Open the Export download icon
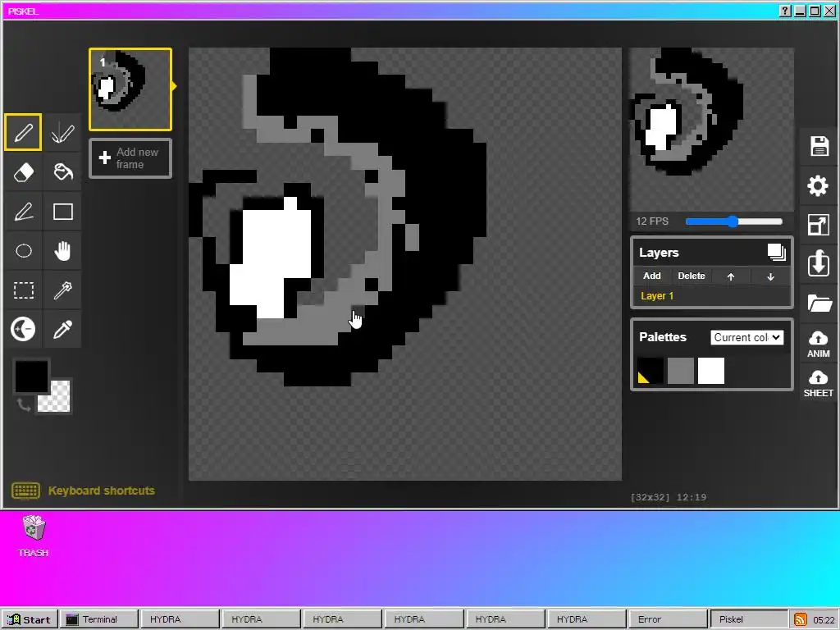 click(x=819, y=263)
